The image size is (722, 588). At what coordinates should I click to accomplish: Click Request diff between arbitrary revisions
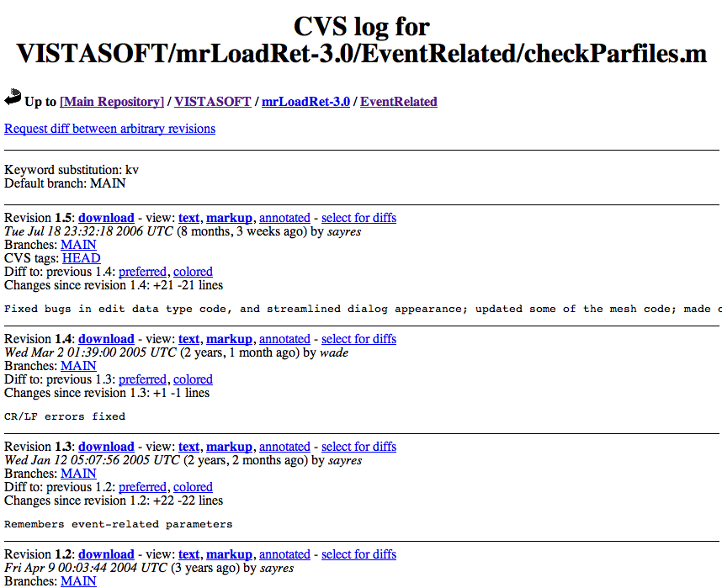(x=110, y=129)
